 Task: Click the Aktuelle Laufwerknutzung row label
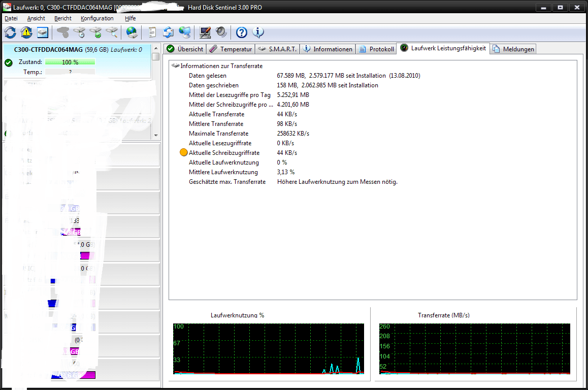223,162
